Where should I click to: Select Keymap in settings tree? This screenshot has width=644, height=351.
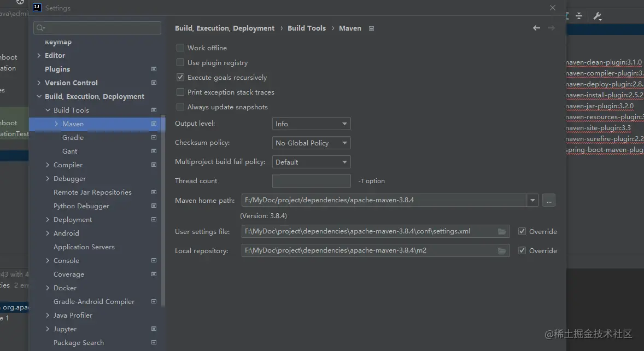point(58,42)
